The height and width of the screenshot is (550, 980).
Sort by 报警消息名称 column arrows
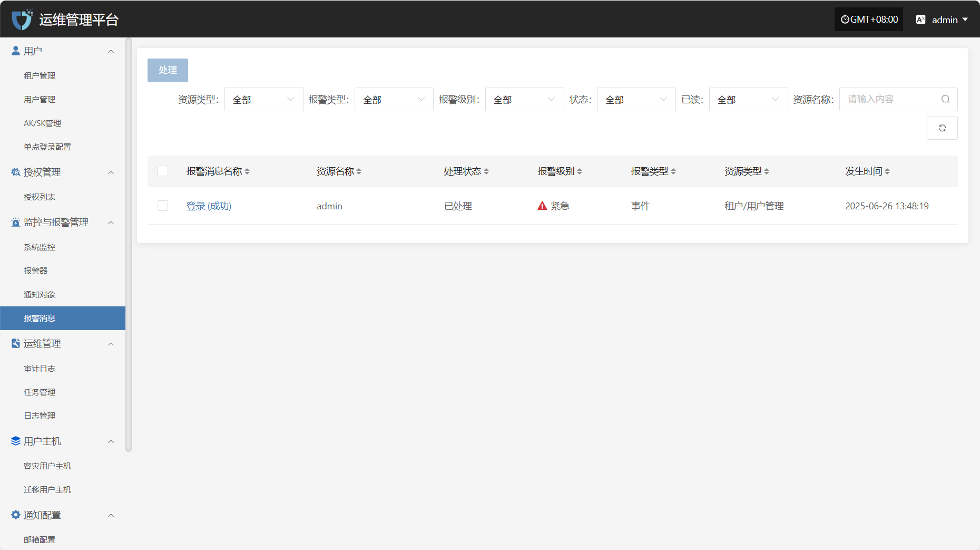click(x=247, y=171)
